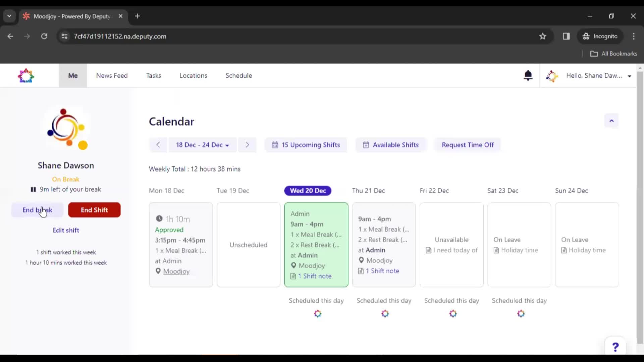Open the Sunday On Leave card
The image size is (644, 362).
point(587,245)
